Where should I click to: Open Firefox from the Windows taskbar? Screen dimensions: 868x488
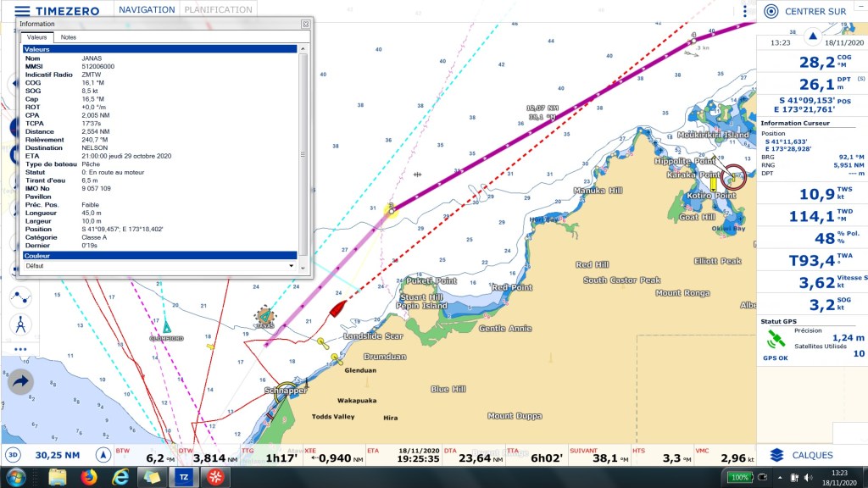[x=89, y=477]
